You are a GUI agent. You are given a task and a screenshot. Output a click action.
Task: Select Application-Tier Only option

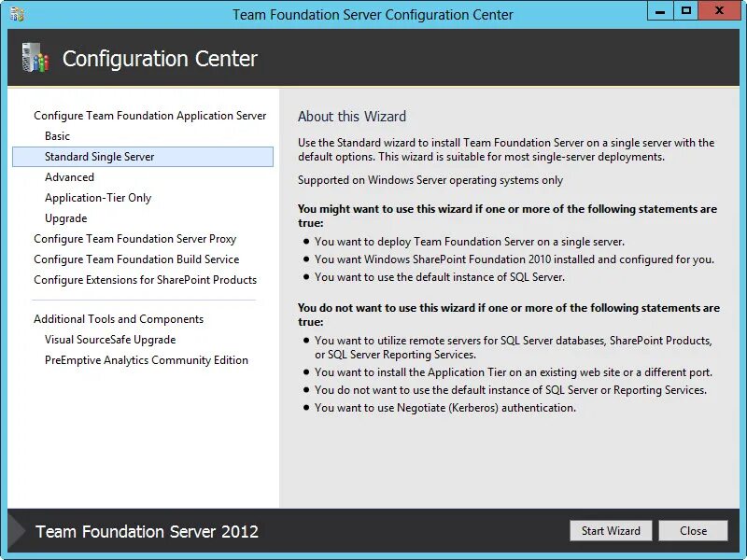tap(98, 198)
